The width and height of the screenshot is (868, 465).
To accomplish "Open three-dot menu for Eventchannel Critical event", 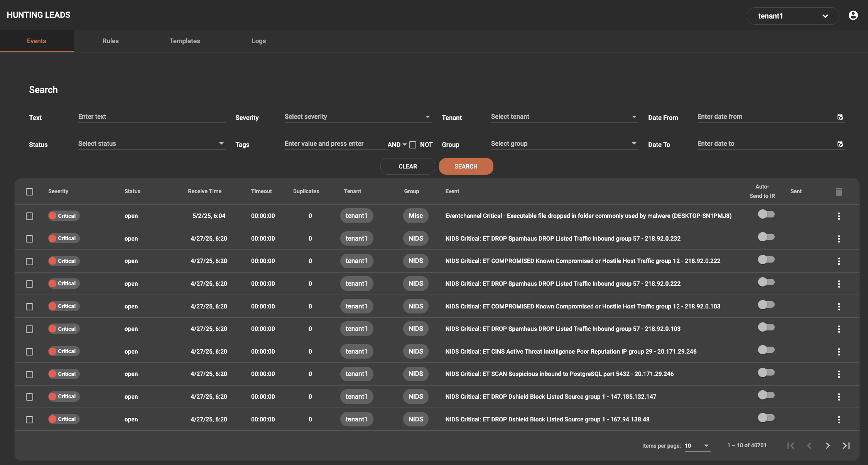I will click(839, 216).
